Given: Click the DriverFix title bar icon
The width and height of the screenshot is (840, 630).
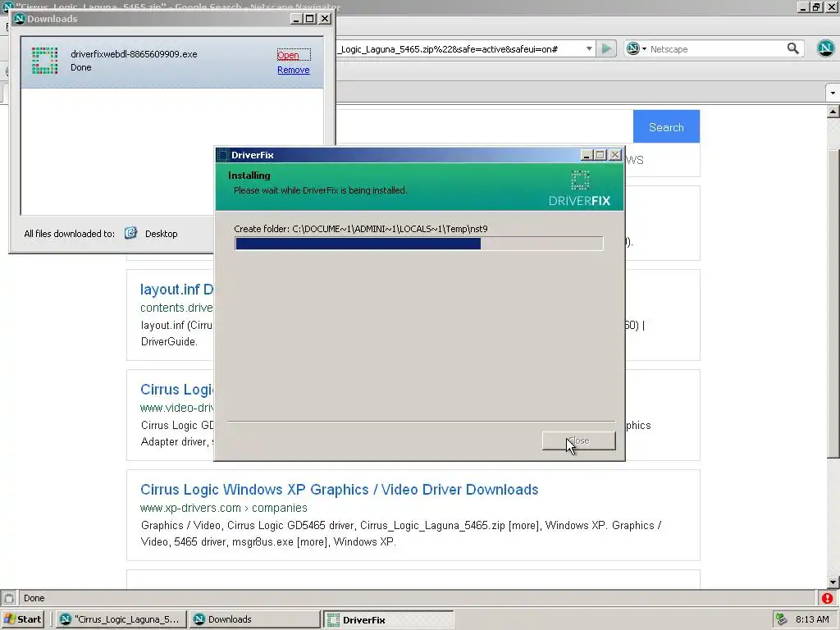Looking at the screenshot, I should click(223, 155).
